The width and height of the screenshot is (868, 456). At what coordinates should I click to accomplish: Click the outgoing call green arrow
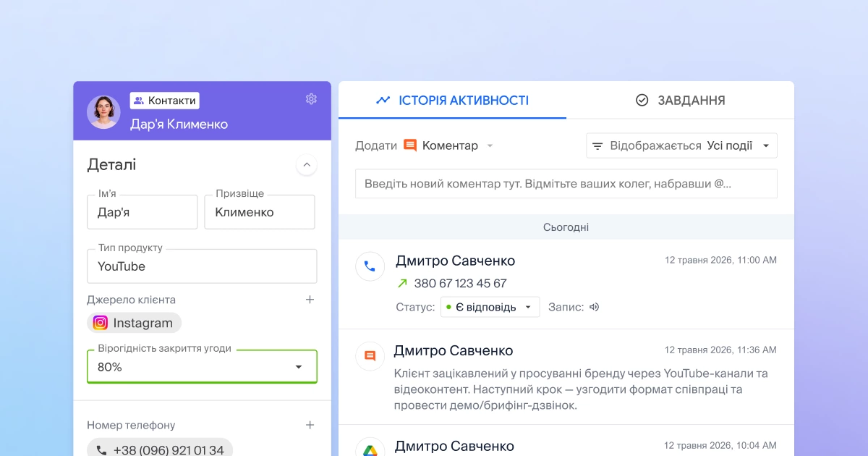(402, 283)
